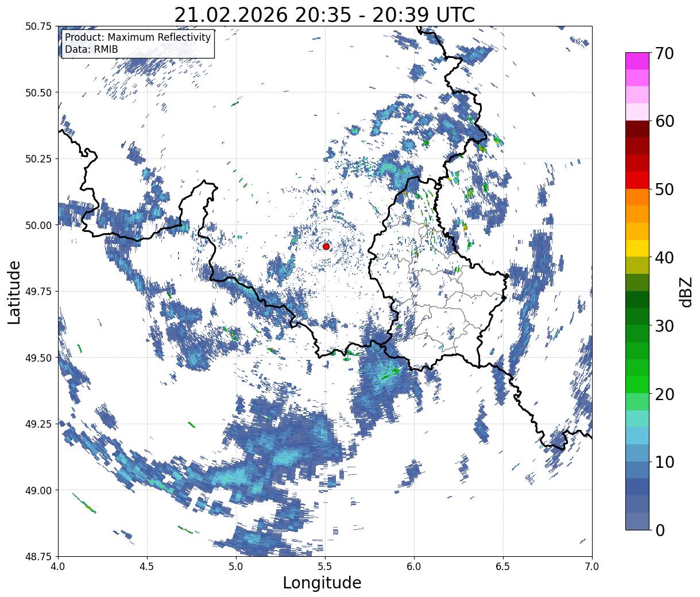The image size is (700, 597).
Task: Click latitude tick label 50.25
Action: (38, 159)
